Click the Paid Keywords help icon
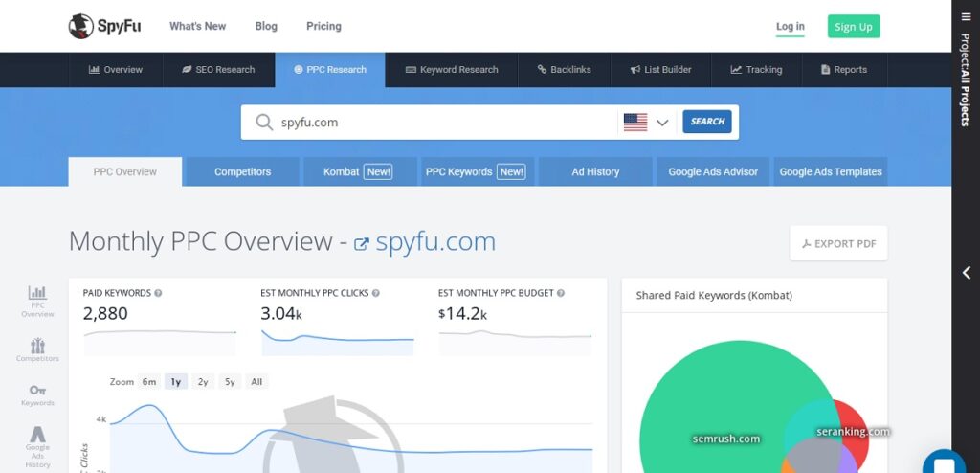The width and height of the screenshot is (980, 473). click(x=158, y=293)
